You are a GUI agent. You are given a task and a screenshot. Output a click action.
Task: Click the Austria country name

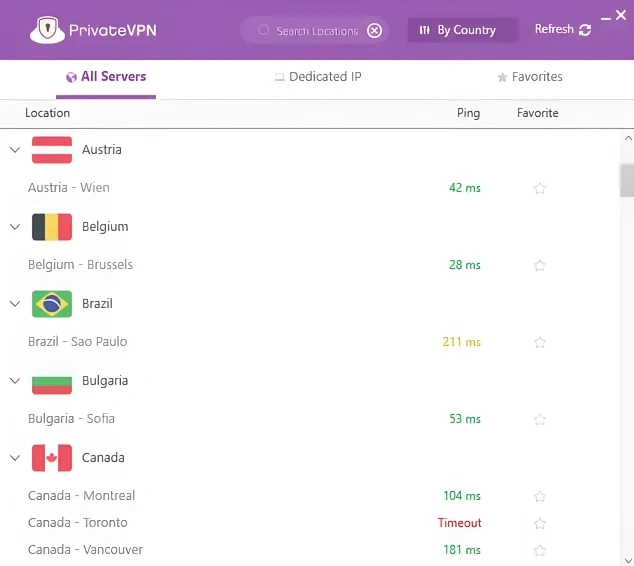pos(101,150)
